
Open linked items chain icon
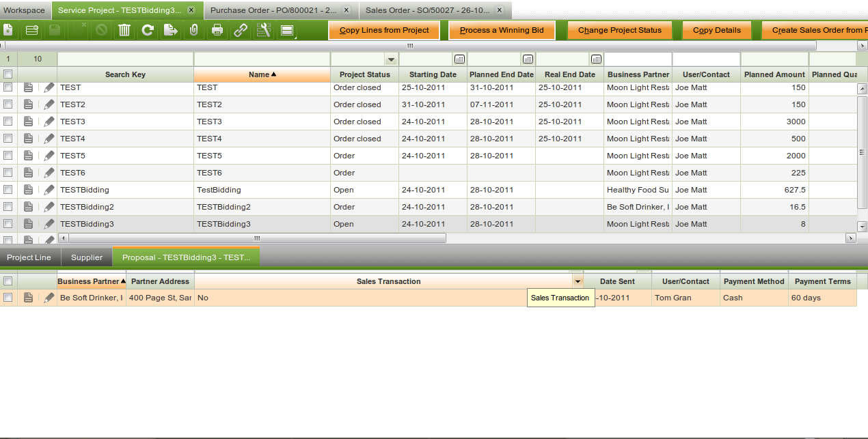[241, 30]
